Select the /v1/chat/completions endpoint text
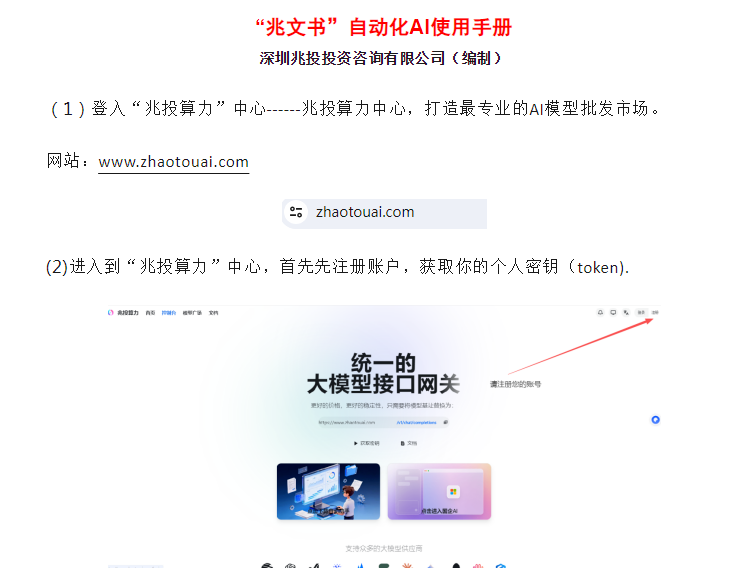 click(416, 423)
